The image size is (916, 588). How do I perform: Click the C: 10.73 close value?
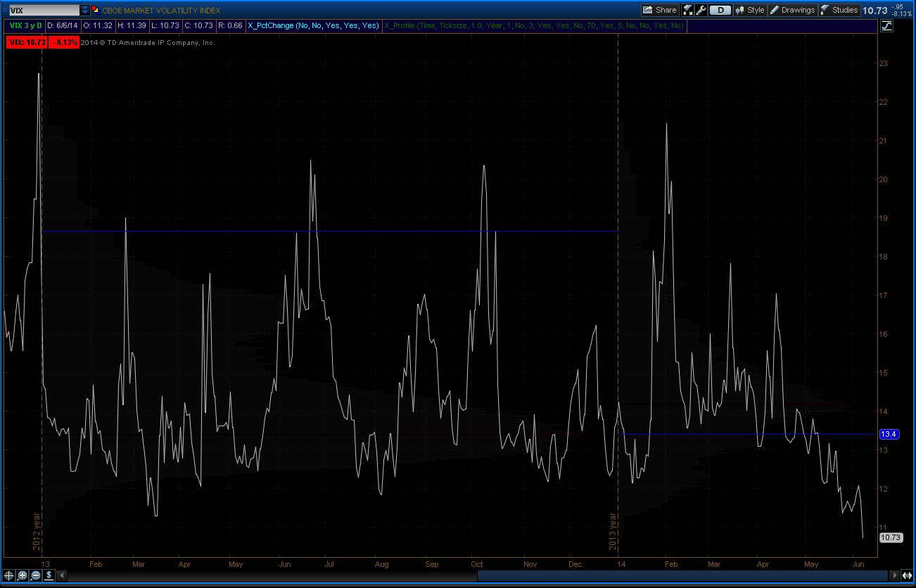click(x=199, y=25)
